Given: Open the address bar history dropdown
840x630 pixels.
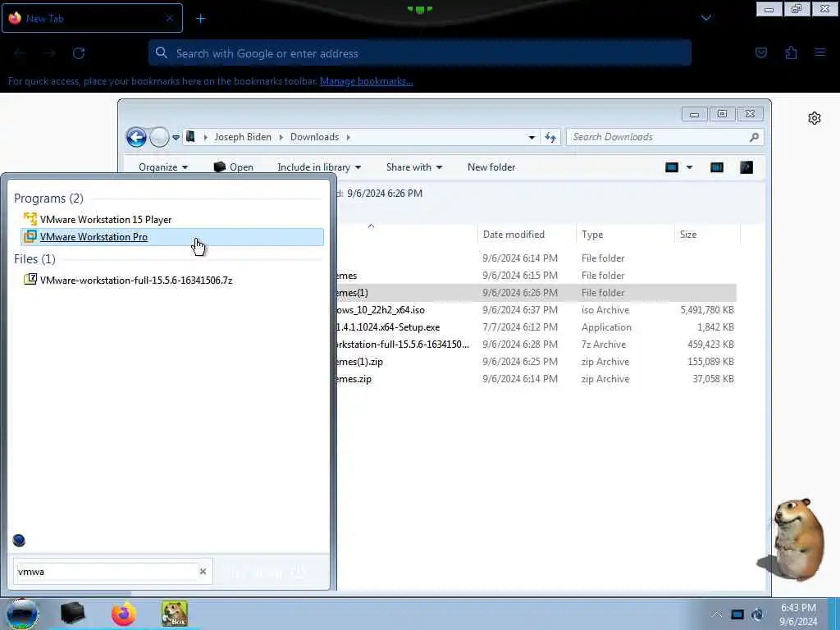Looking at the screenshot, I should (x=532, y=137).
